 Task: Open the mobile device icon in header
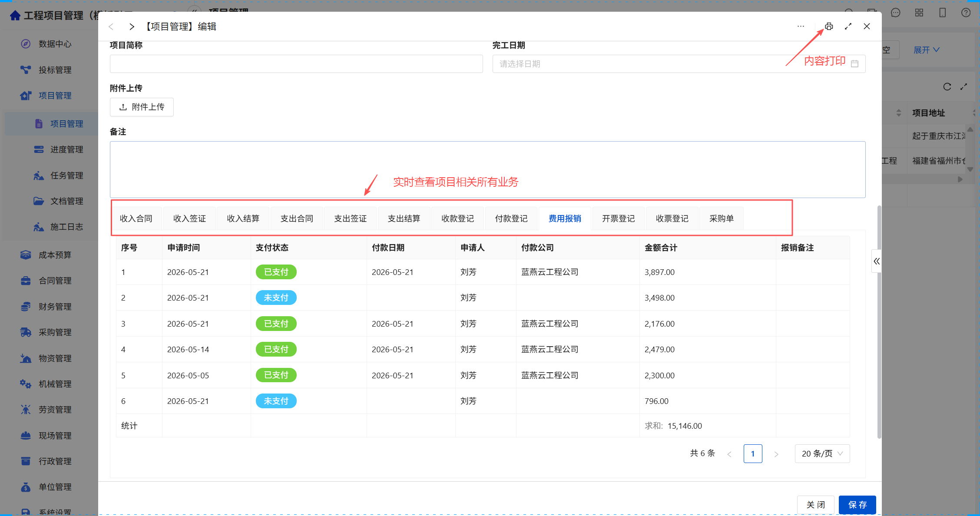tap(942, 13)
